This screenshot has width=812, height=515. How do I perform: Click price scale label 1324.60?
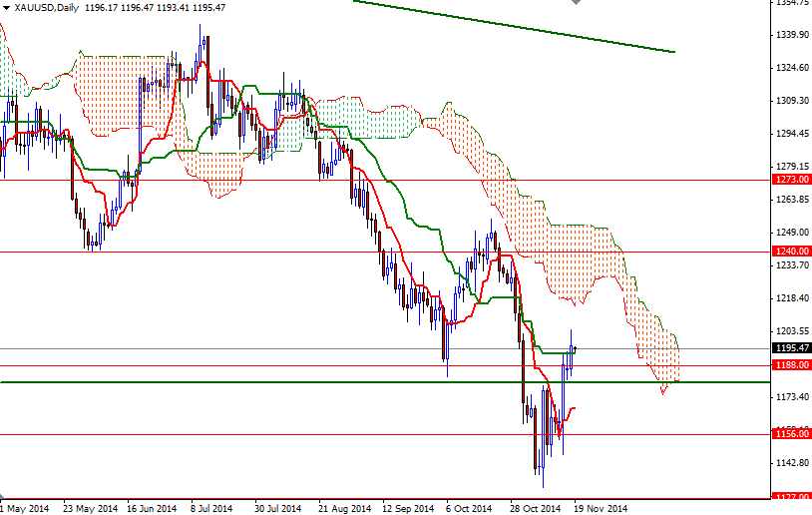[792, 67]
